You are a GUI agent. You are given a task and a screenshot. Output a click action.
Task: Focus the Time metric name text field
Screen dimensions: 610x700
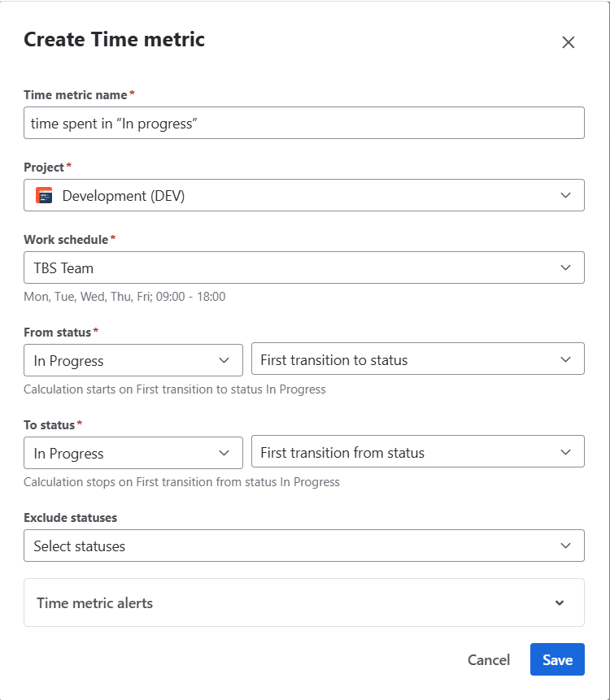(304, 124)
